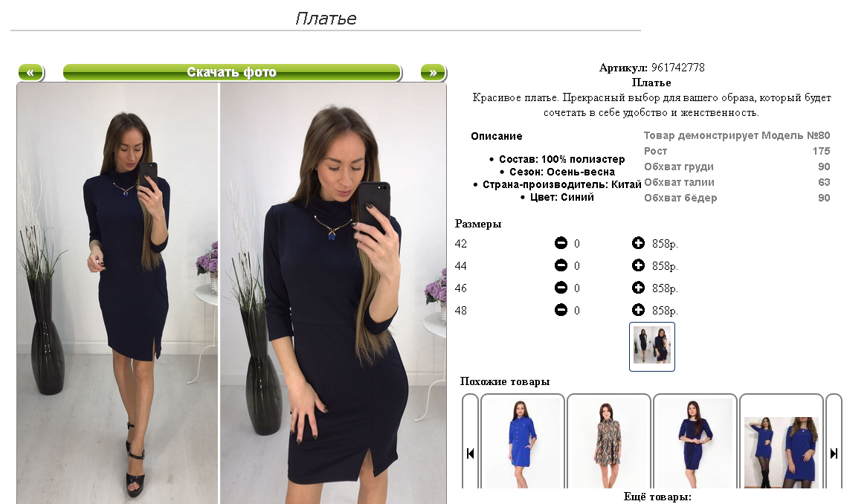Add one item of size 44

click(638, 265)
